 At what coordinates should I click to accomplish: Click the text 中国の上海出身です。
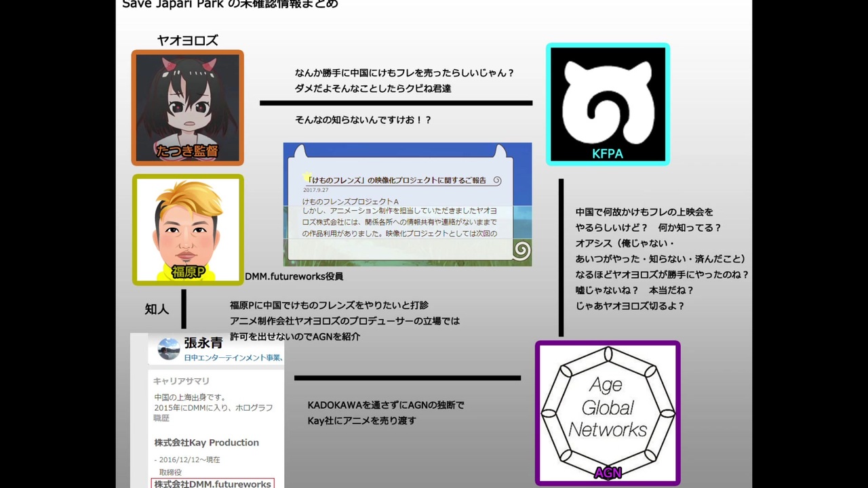tap(190, 397)
